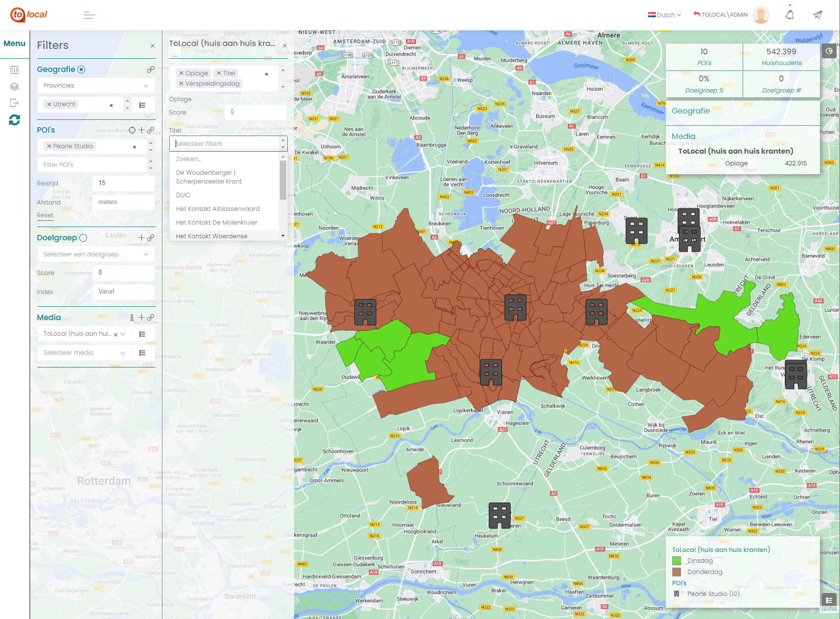Clear all tags in Oplage/Titel field
The height and width of the screenshot is (619, 840).
coord(267,74)
